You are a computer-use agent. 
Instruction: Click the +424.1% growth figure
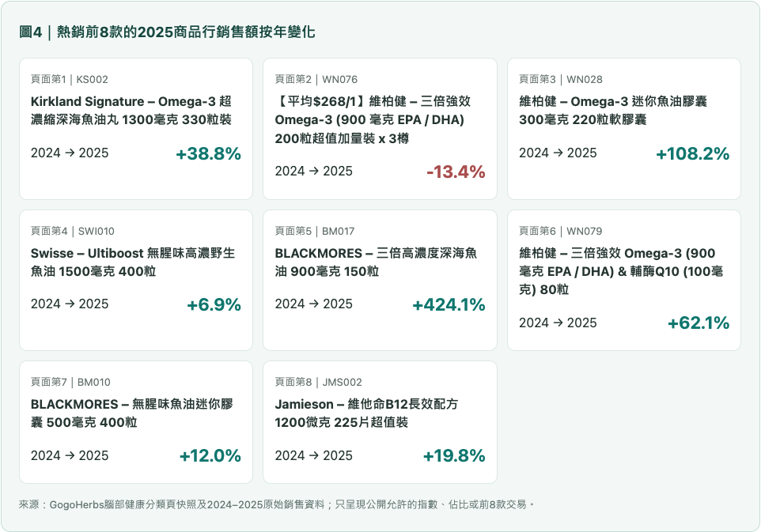click(x=449, y=304)
